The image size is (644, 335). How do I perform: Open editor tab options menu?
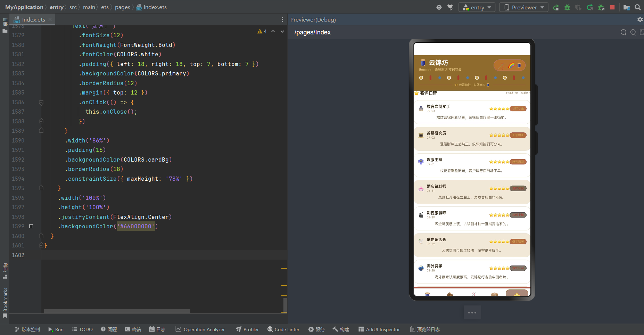tap(282, 19)
